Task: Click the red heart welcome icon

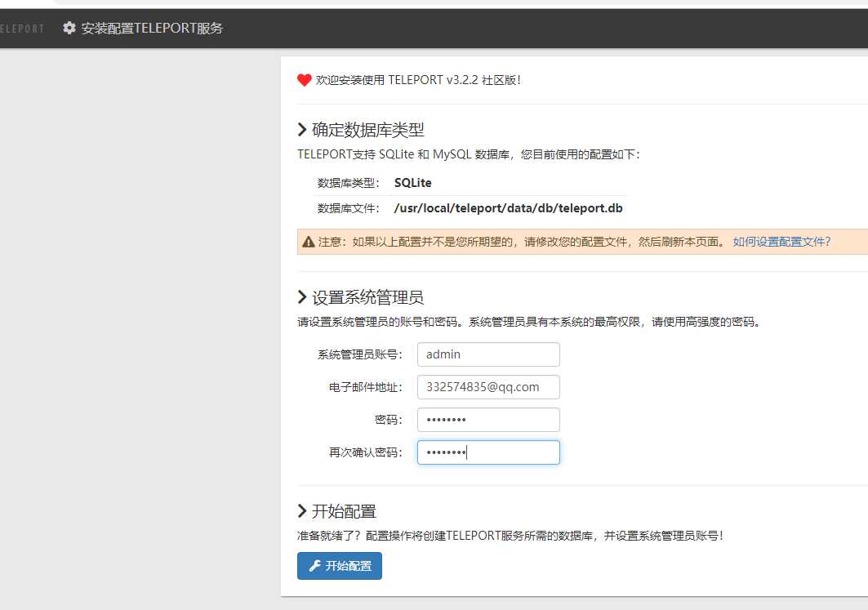Action: click(x=304, y=80)
